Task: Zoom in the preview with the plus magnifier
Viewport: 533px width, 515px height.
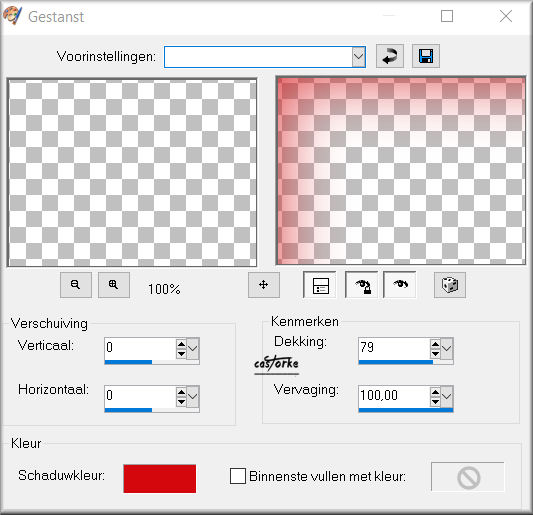Action: [x=114, y=285]
